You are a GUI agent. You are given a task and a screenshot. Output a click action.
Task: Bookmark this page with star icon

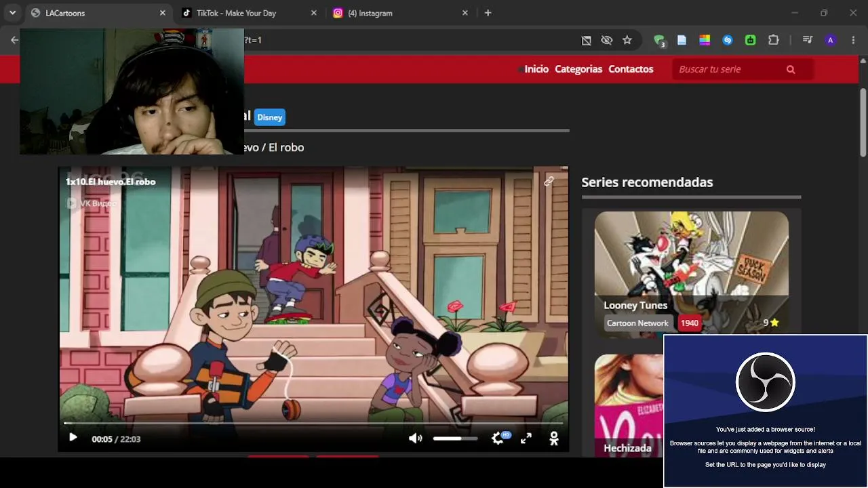coord(627,40)
